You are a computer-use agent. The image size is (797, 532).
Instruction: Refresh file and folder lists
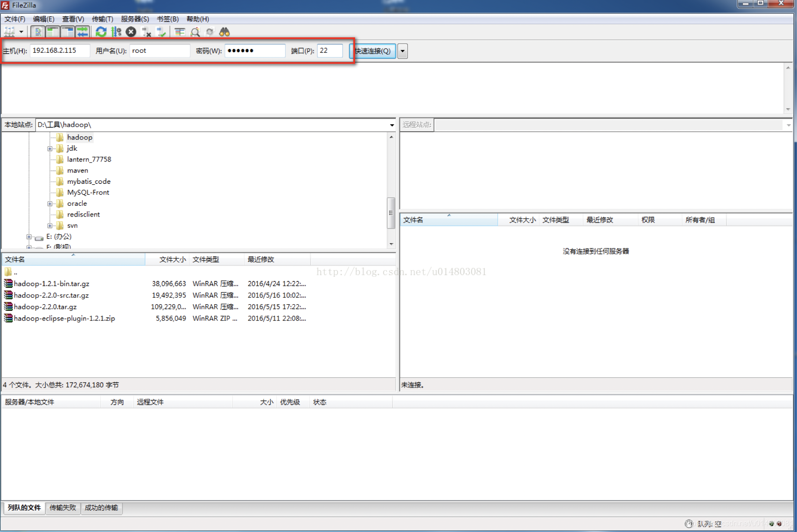[x=101, y=32]
